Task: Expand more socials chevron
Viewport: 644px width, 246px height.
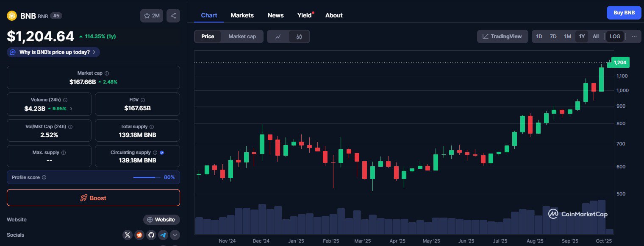Action: (x=175, y=235)
